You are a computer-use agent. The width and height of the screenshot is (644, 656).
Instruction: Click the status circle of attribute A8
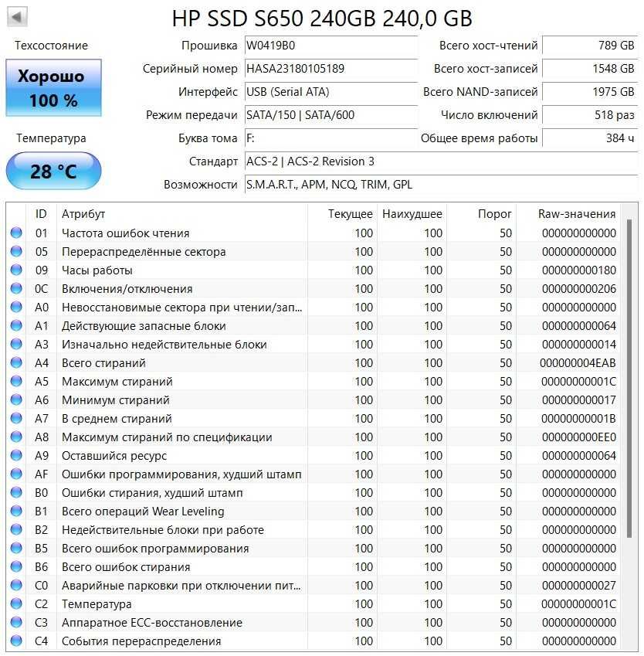click(x=16, y=437)
